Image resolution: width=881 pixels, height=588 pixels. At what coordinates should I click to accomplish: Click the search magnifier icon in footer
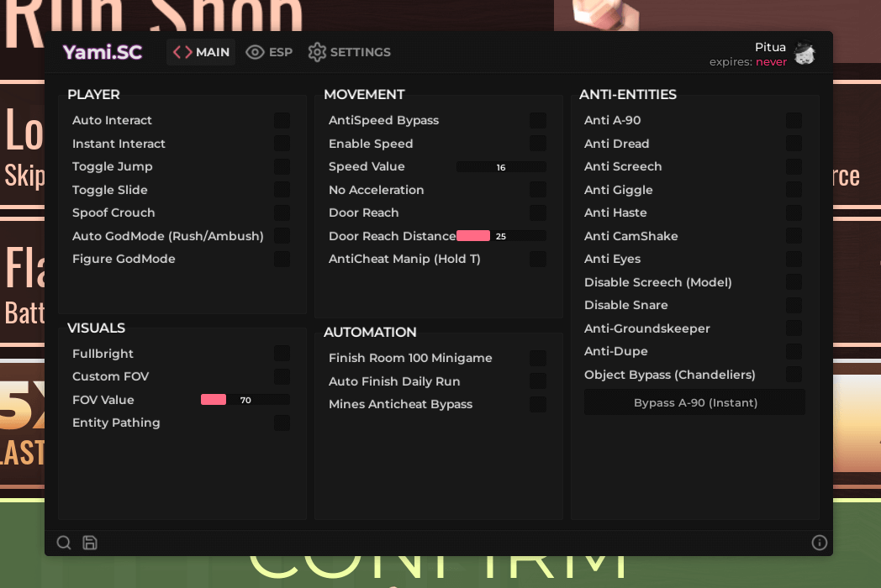[64, 543]
